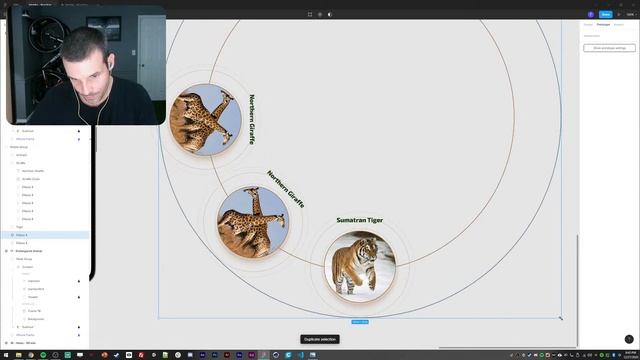The image size is (640, 360).
Task: Click the blue frame size label below frame
Action: click(360, 322)
